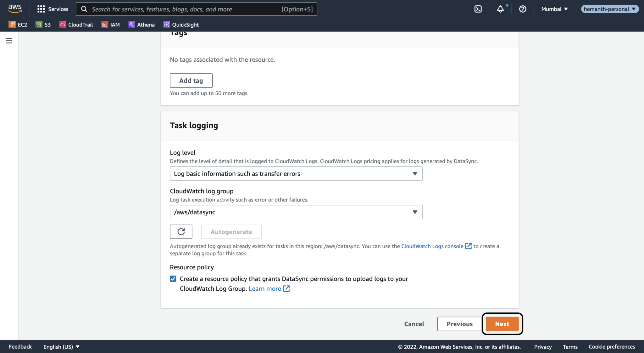This screenshot has height=353, width=644.
Task: Open the Services menu
Action: click(x=53, y=9)
